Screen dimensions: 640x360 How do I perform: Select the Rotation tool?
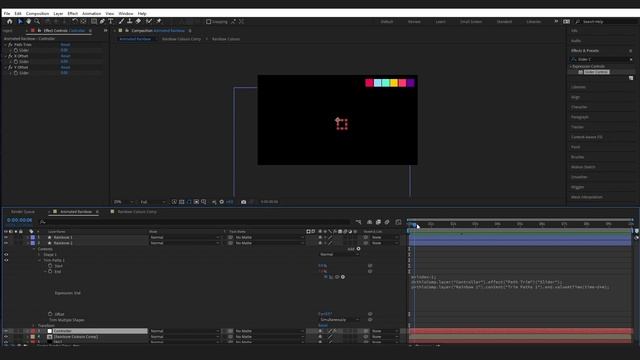(75, 21)
